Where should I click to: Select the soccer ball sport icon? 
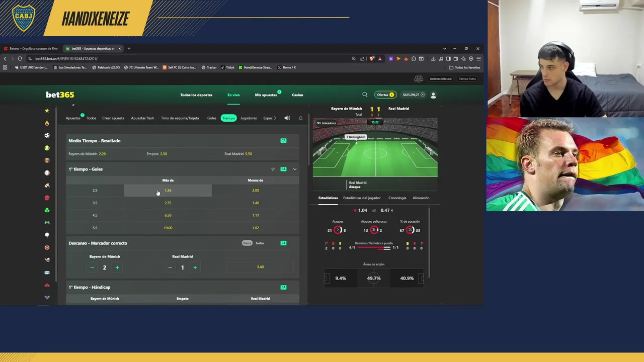(47, 135)
